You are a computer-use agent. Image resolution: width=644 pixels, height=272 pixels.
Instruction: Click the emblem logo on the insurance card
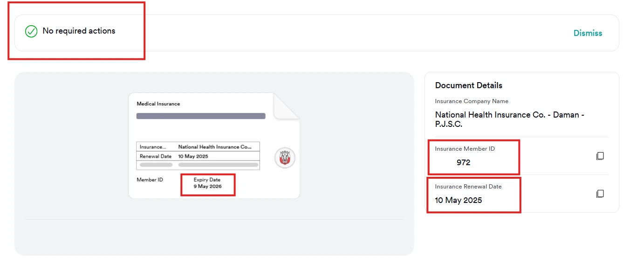pyautogui.click(x=285, y=158)
